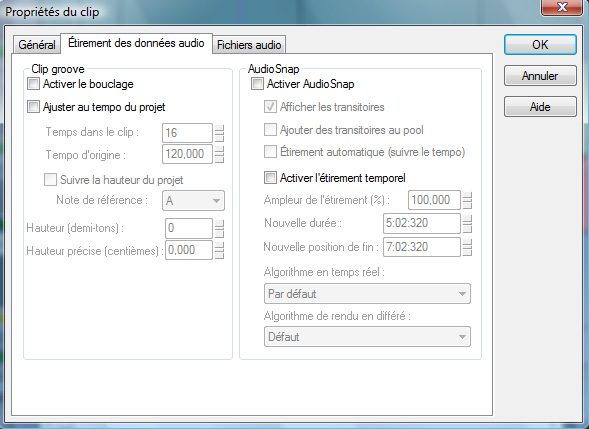
Task: Open Algorithme de rendu en différé dropdown
Action: tap(367, 337)
